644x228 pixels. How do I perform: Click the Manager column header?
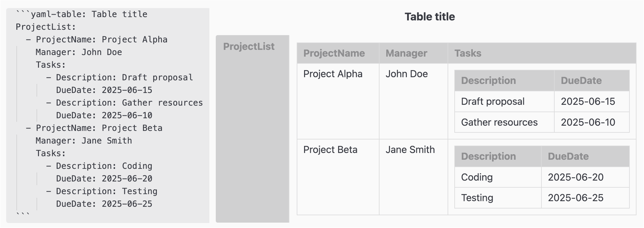(413, 53)
